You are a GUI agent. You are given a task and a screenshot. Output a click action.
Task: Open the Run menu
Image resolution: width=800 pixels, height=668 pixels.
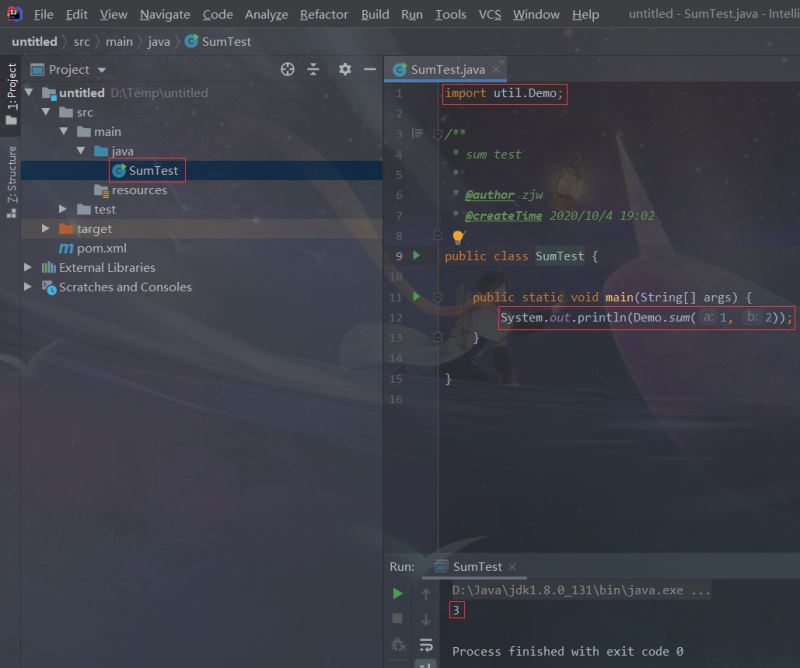[x=412, y=15]
